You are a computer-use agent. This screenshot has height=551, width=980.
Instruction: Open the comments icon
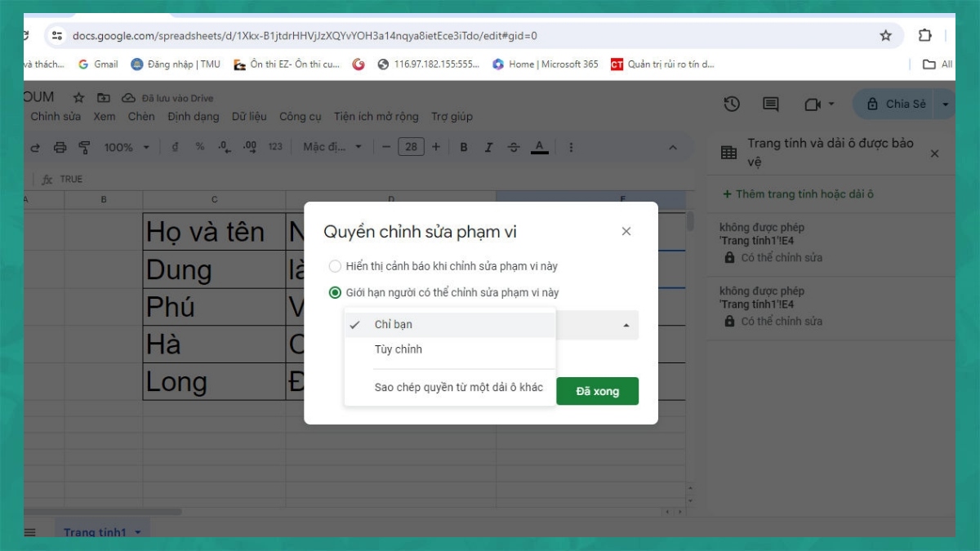click(x=770, y=104)
